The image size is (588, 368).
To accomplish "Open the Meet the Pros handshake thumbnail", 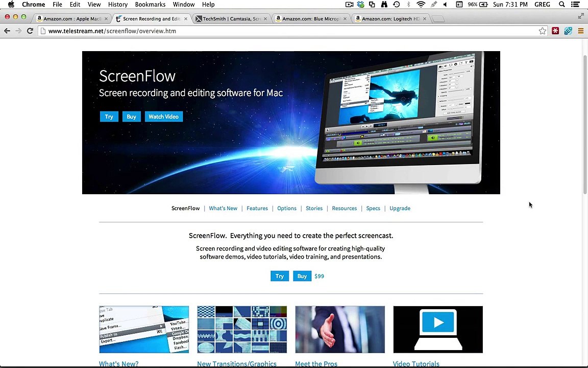I will point(340,329).
